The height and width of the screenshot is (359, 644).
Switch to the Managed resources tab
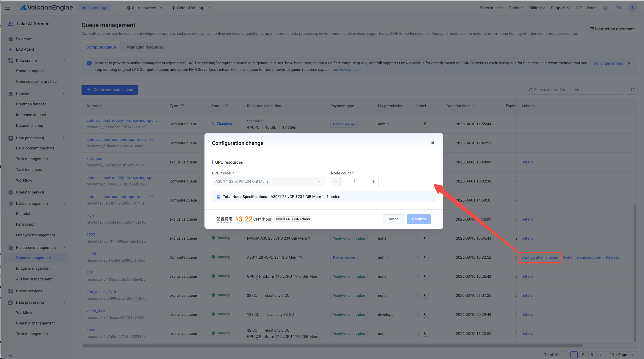pyautogui.click(x=145, y=47)
